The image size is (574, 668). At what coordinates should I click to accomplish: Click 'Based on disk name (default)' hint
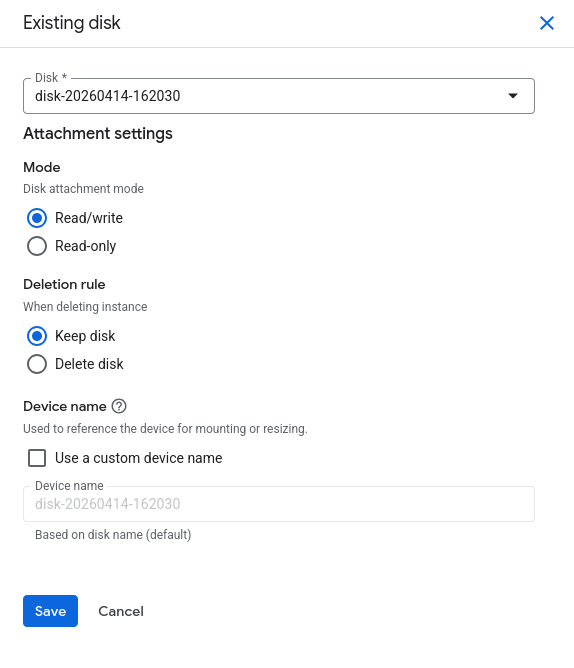pyautogui.click(x=113, y=535)
